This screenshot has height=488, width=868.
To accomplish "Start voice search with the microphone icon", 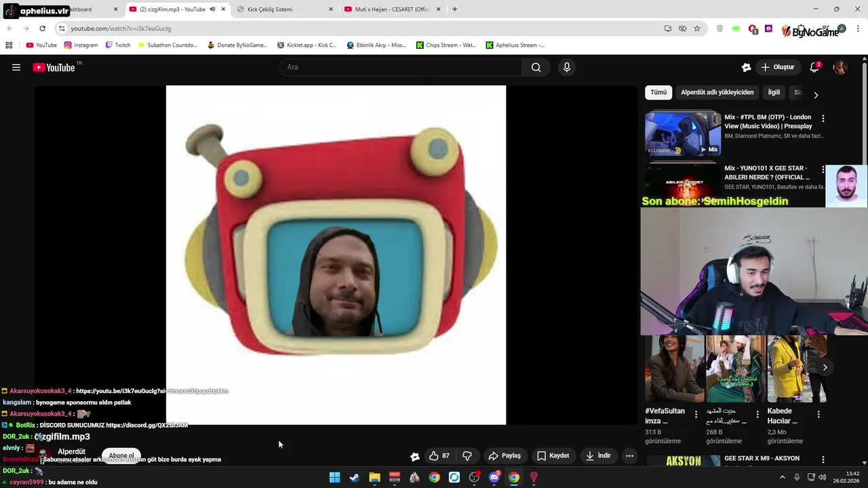I will (x=567, y=67).
